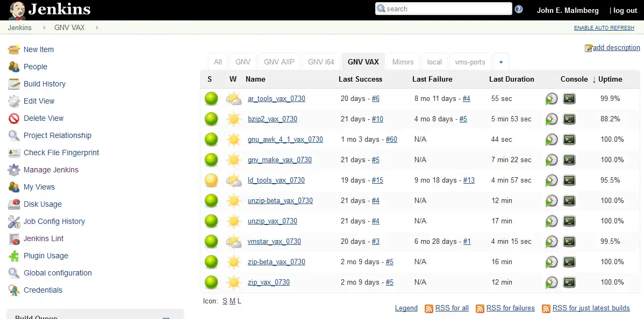Click the Disk Usage drive icon
644x319 pixels.
point(14,204)
